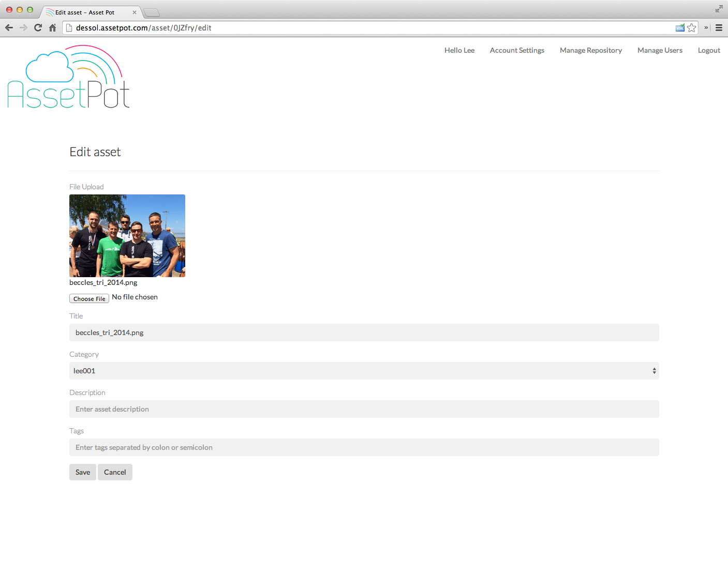This screenshot has width=728, height=575.
Task: Click the browser forward arrow
Action: (x=23, y=28)
